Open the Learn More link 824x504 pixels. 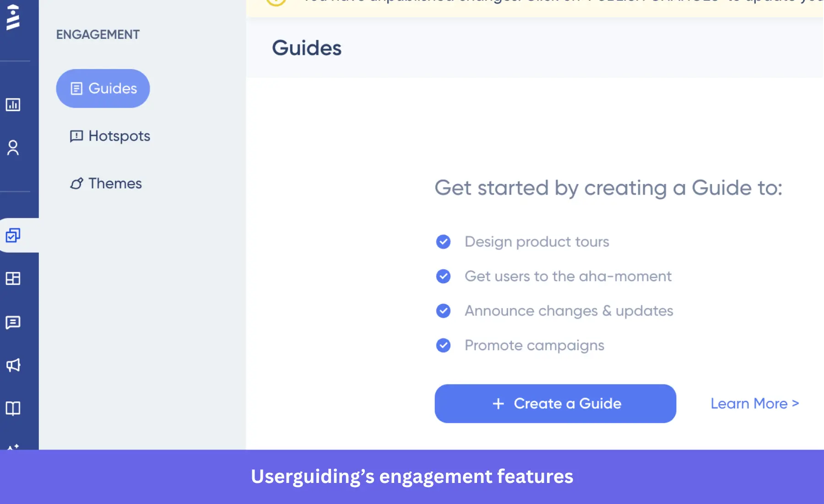tap(754, 403)
